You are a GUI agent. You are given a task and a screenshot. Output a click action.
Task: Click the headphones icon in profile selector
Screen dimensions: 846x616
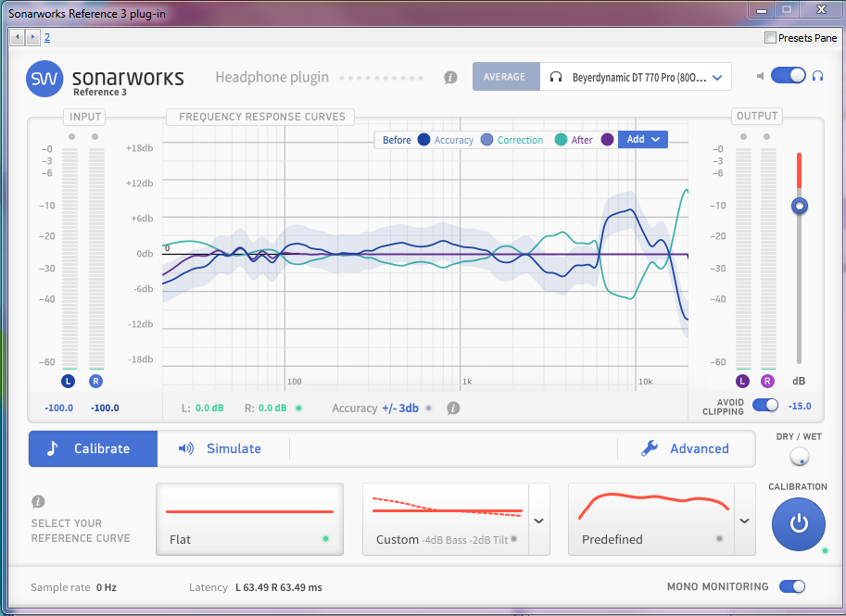[556, 77]
